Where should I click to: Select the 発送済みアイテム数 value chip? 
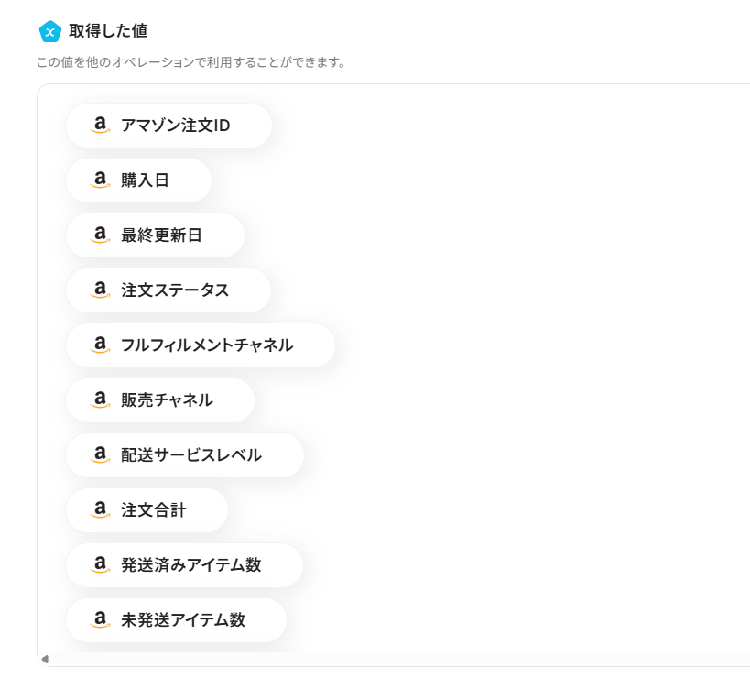tap(191, 565)
